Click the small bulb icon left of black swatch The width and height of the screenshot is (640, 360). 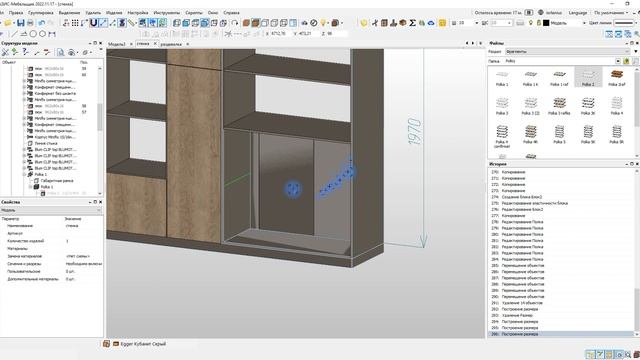coord(531,23)
